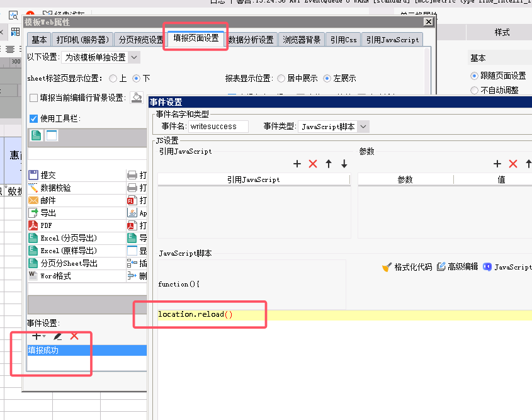Click the Applet print icon beside 导出
Viewport: 532px width, 420px height.
[x=132, y=213]
